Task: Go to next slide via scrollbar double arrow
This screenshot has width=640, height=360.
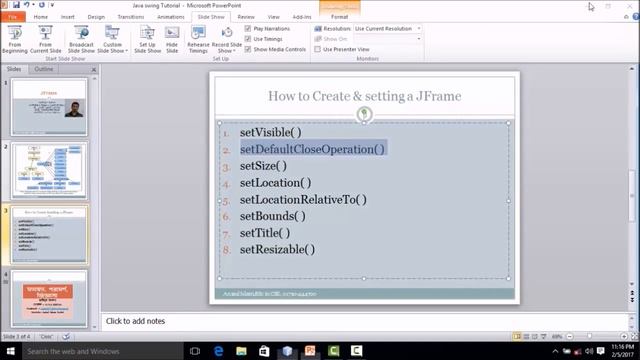Action: (632, 300)
